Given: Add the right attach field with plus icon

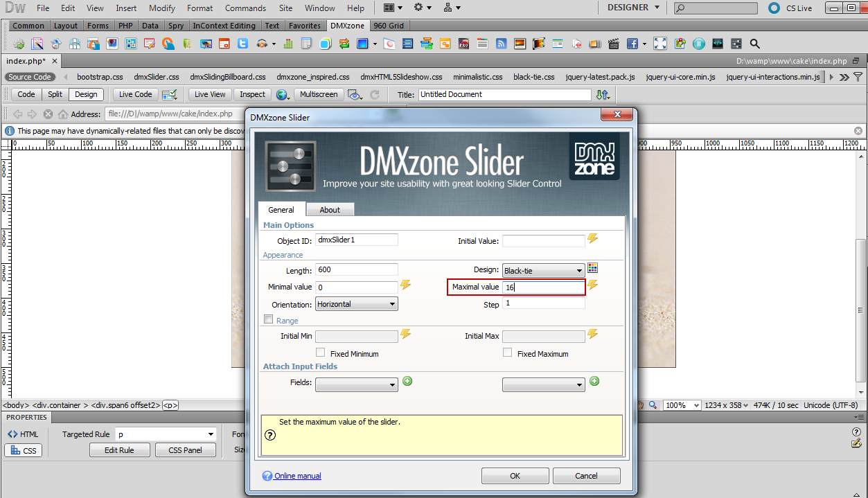Looking at the screenshot, I should click(594, 381).
